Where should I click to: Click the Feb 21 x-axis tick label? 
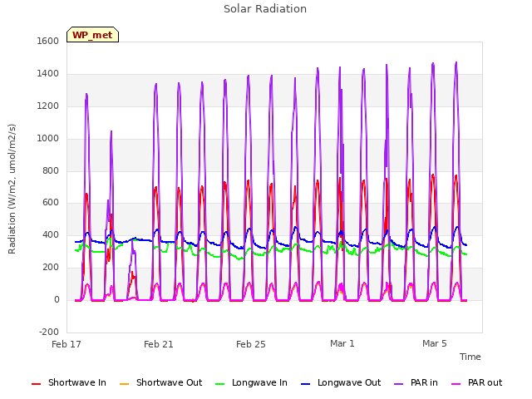[159, 344]
